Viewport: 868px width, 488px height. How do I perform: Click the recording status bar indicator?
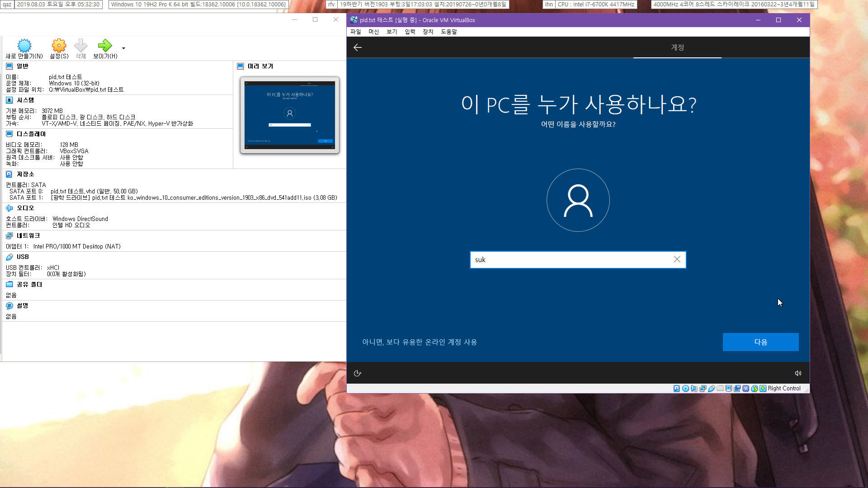coord(737,388)
